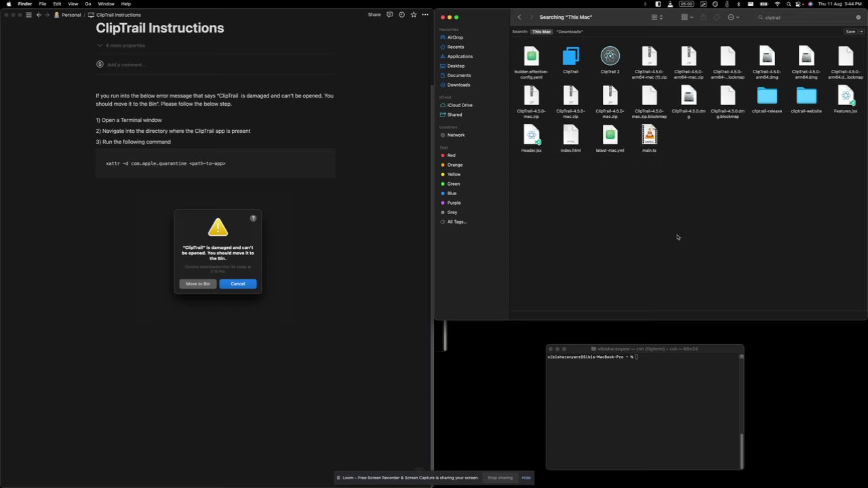Click 'Add a comment...' field in Notion
This screenshot has width=868, height=488.
pos(126,64)
